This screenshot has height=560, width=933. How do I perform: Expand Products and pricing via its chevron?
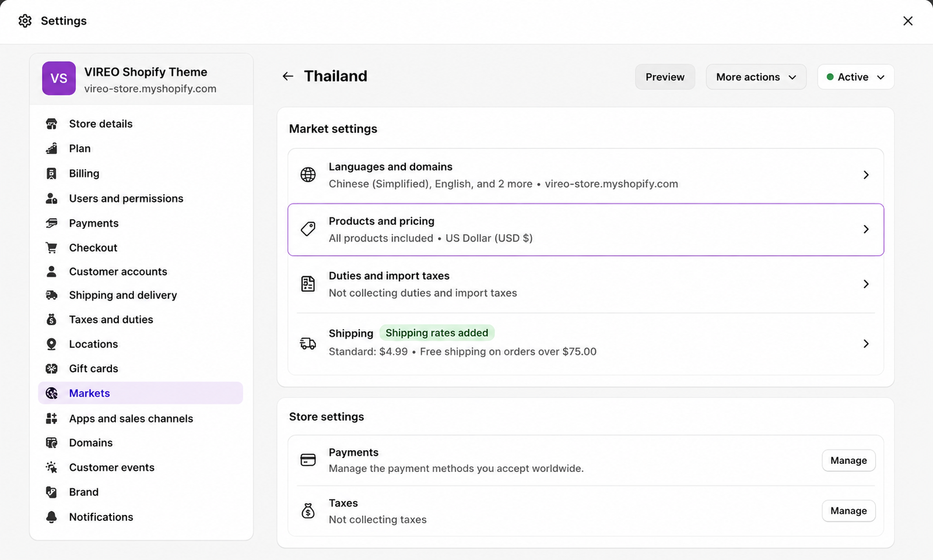point(866,230)
